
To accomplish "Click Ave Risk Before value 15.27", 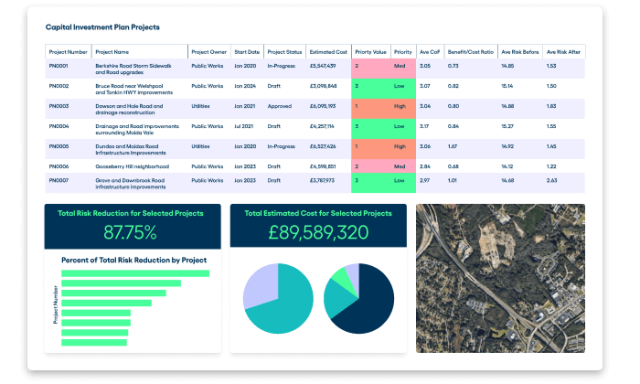I will [x=507, y=126].
